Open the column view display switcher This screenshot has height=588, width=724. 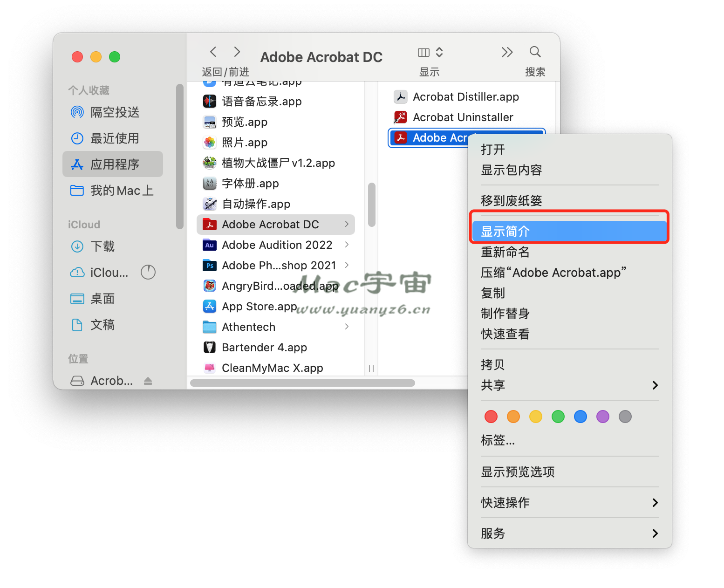pos(430,52)
